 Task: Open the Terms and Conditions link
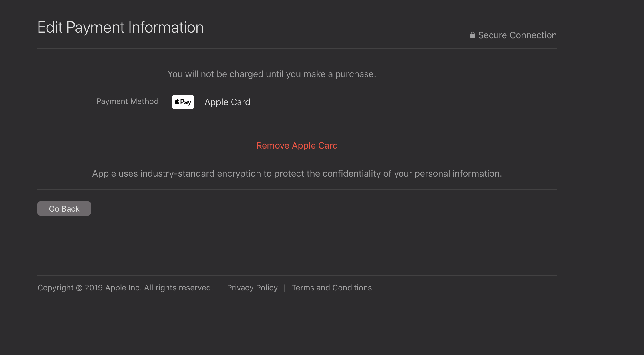point(331,288)
